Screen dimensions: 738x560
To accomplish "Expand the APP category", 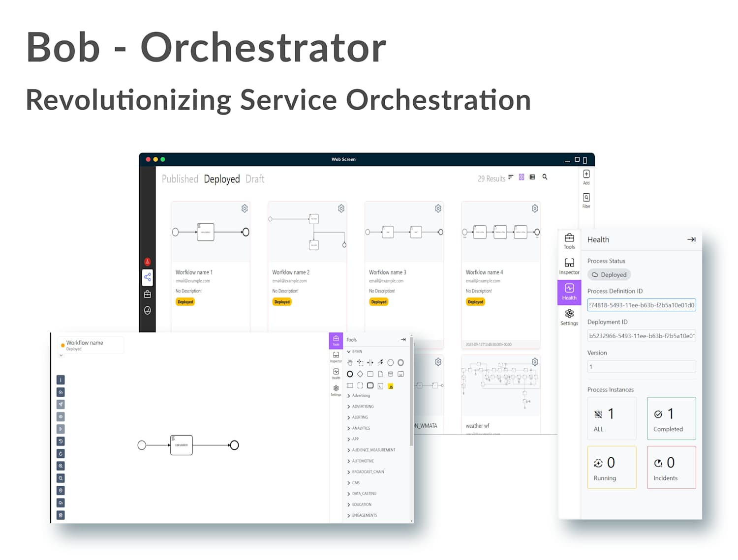I will [x=353, y=439].
